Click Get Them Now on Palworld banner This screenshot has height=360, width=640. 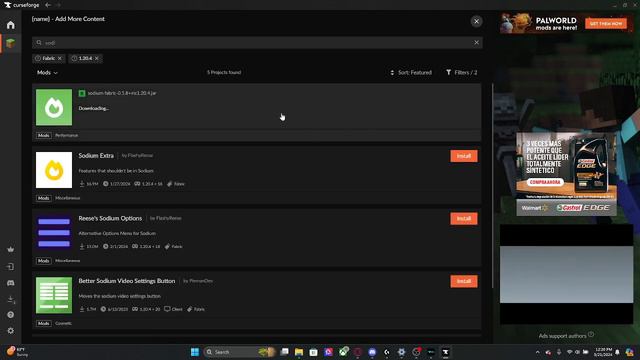pos(606,23)
